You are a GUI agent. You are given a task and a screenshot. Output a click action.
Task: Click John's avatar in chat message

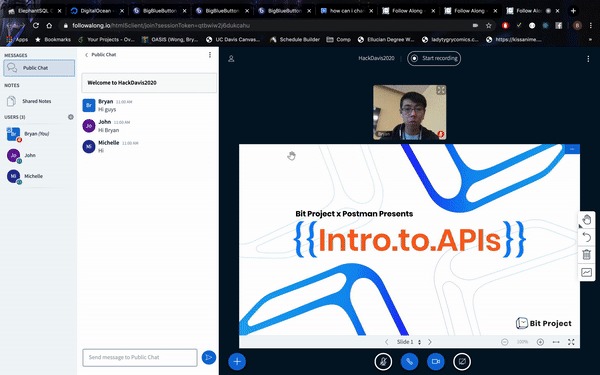pos(89,126)
